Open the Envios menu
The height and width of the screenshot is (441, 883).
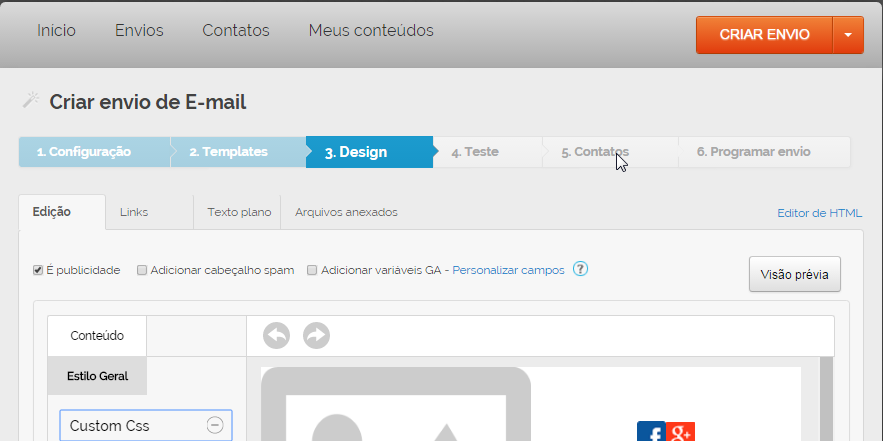[x=139, y=31]
